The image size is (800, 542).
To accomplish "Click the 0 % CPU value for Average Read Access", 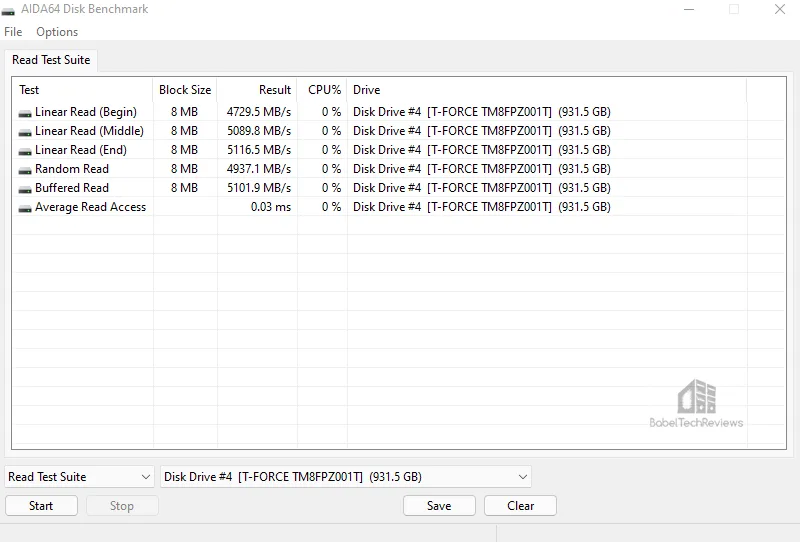I will tap(331, 207).
